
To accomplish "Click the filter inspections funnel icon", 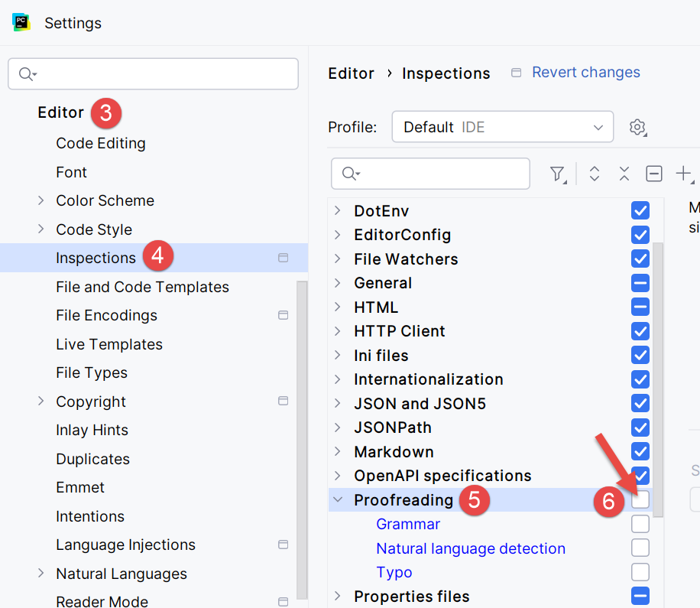I will coord(558,174).
